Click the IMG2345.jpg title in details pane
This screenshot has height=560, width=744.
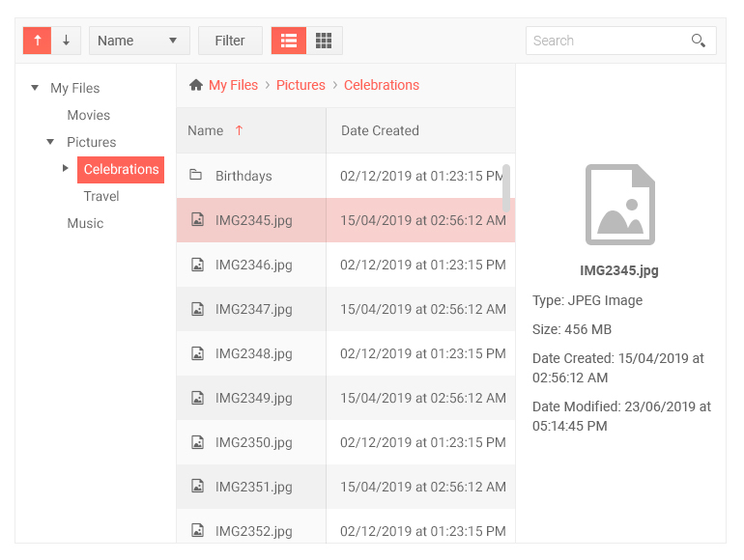pos(619,270)
